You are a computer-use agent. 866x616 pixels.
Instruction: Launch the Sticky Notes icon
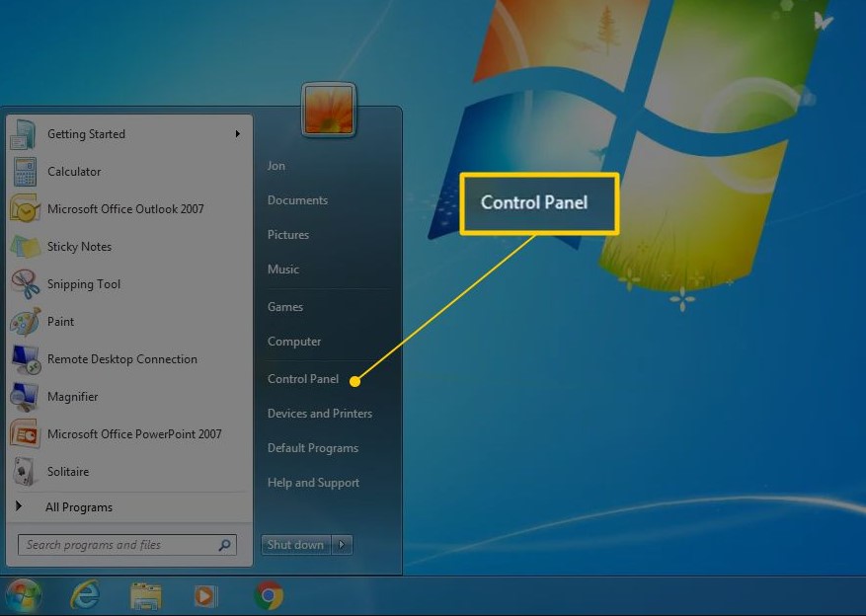(x=25, y=247)
